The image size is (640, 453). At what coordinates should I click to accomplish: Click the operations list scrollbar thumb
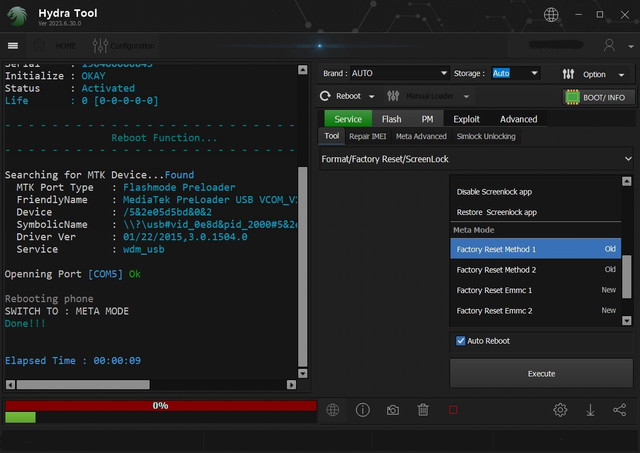tap(627, 277)
